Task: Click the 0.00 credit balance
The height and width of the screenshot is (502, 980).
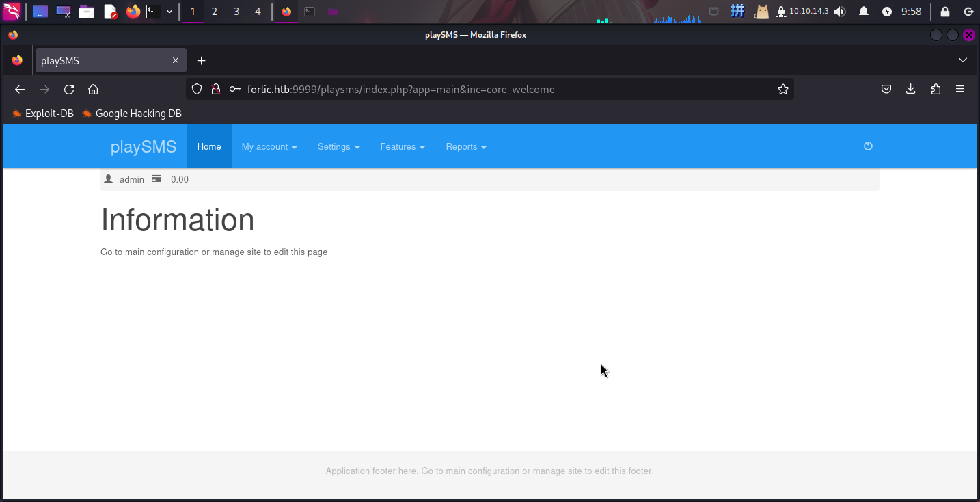Action: coord(180,179)
